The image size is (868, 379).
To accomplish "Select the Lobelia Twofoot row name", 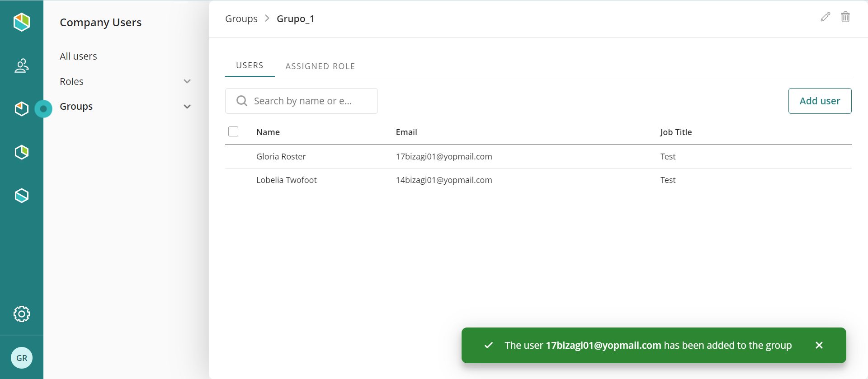I will 286,180.
